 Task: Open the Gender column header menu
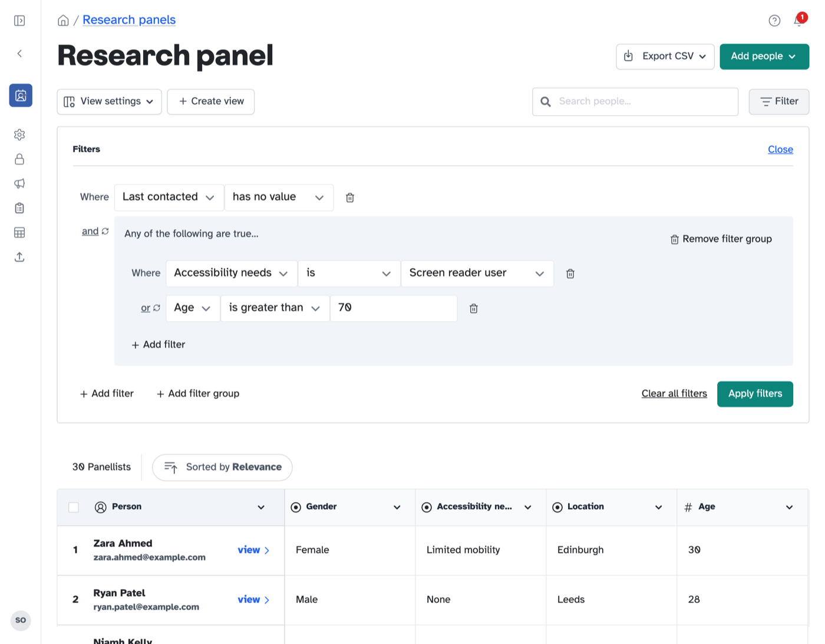coord(397,507)
